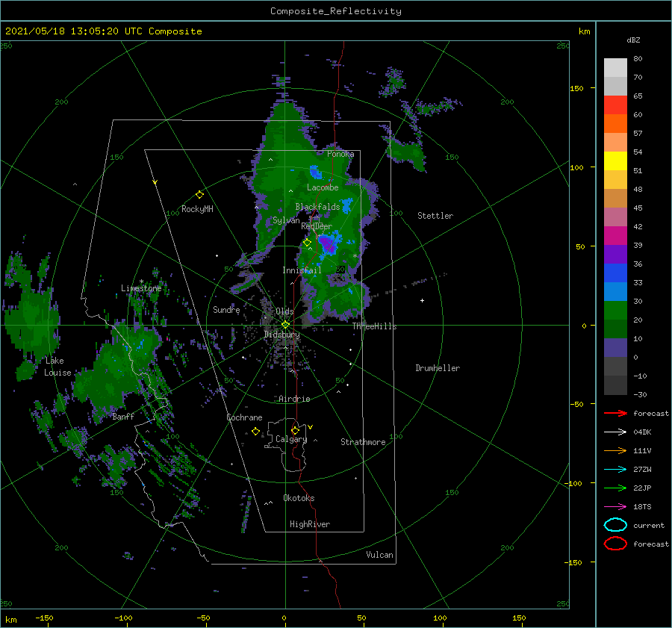Image resolution: width=672 pixels, height=628 pixels.
Task: Pick the slate purple 10–0 dBZ swatch
Action: coord(615,348)
